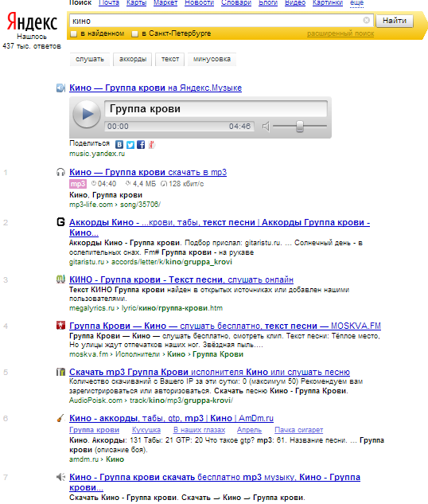The width and height of the screenshot is (428, 504).
Task: Open "КИНО - Группа крови - Текст песни" link
Action: (x=181, y=279)
